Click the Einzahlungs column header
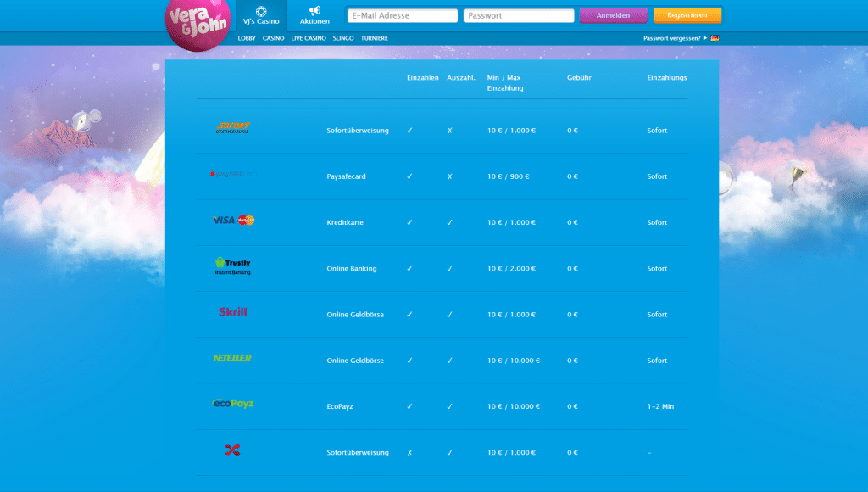 (667, 77)
